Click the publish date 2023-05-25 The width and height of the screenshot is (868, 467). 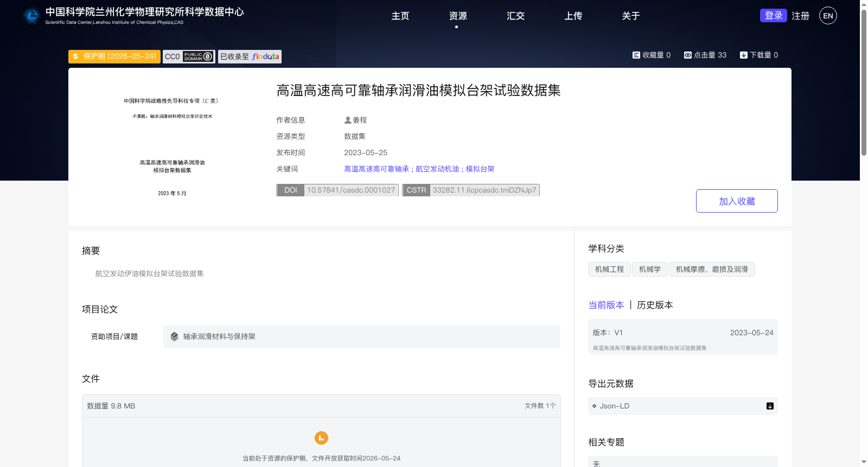pyautogui.click(x=366, y=152)
